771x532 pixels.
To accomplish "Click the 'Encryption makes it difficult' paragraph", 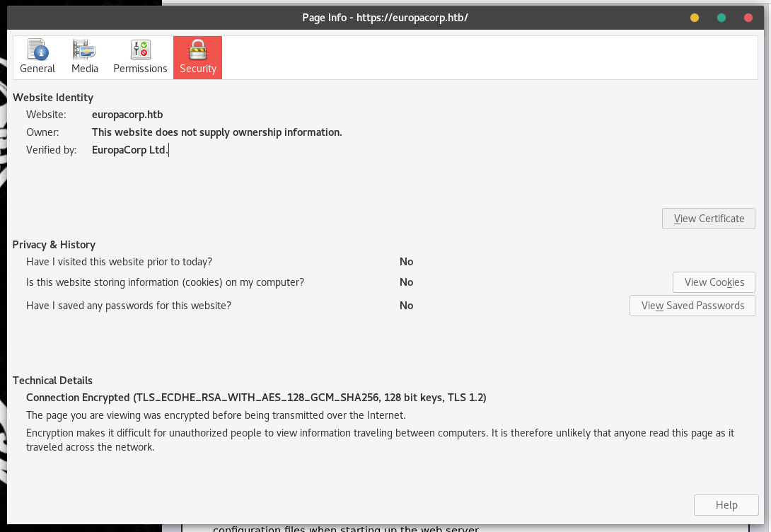I will [380, 440].
